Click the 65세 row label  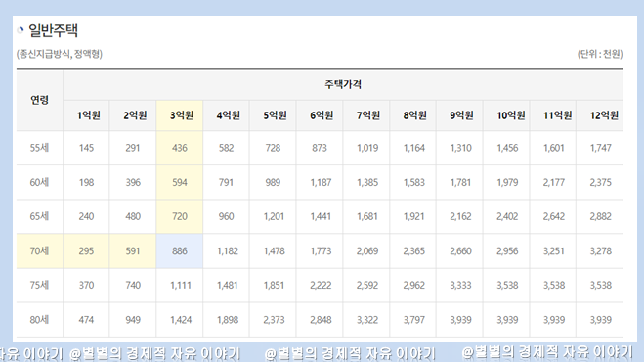39,216
